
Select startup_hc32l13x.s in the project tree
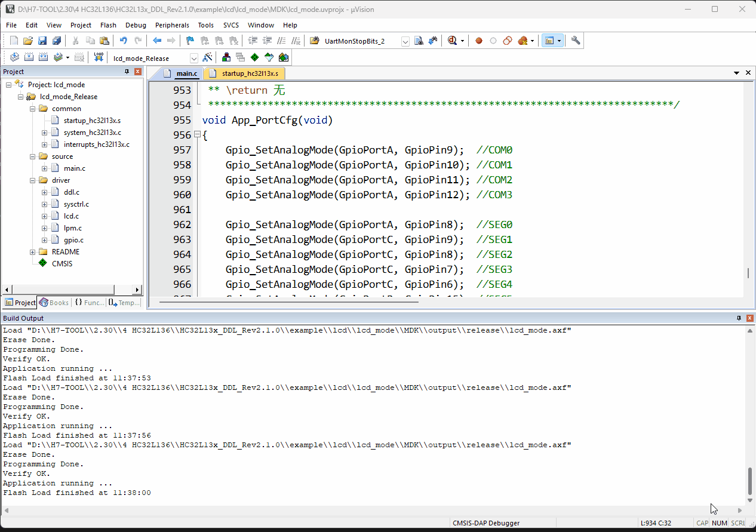tap(92, 121)
